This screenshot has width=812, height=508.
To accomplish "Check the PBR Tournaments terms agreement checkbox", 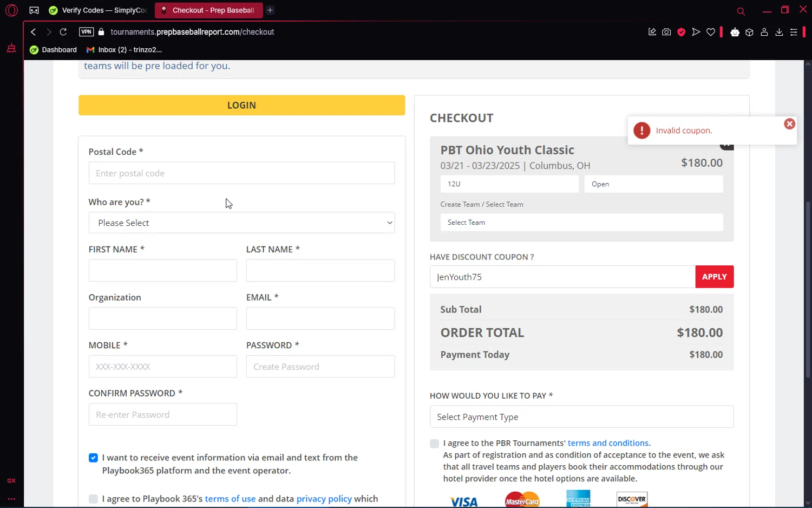I will click(434, 444).
